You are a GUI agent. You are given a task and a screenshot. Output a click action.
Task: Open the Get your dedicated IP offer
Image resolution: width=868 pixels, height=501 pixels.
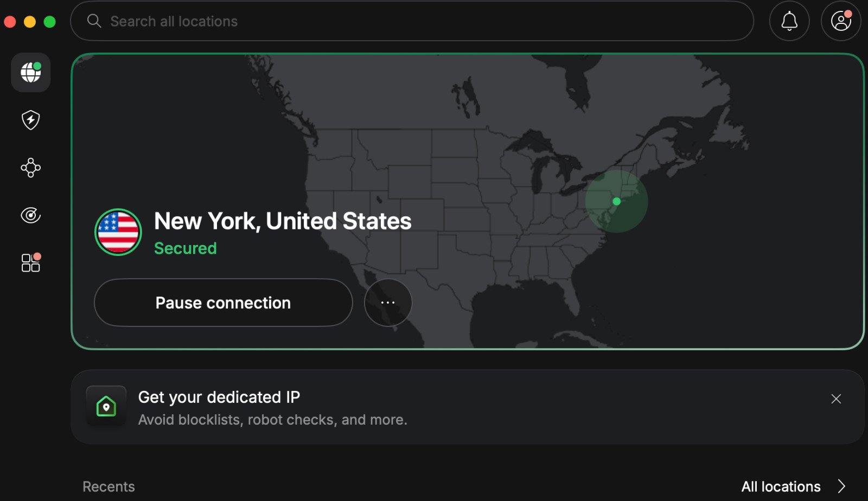[467, 407]
